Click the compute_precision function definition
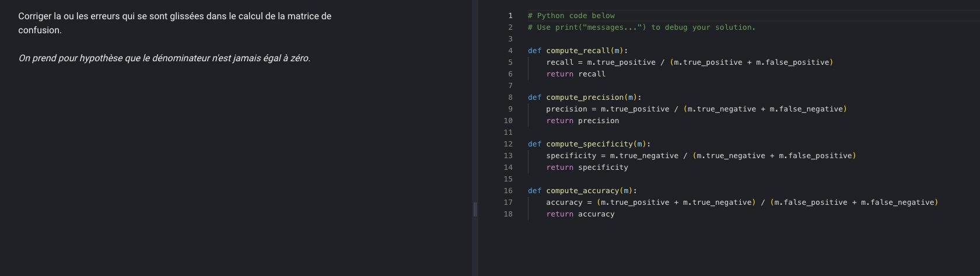 point(584,97)
